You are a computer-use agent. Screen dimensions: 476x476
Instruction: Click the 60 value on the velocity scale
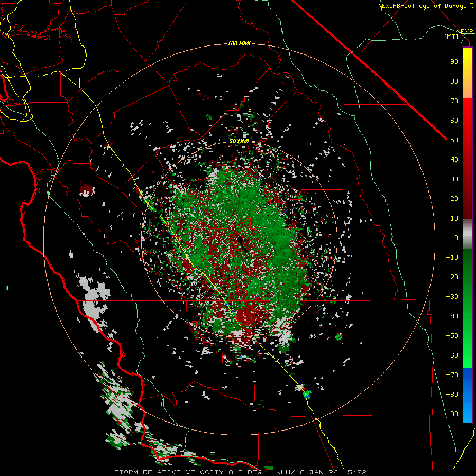454,120
